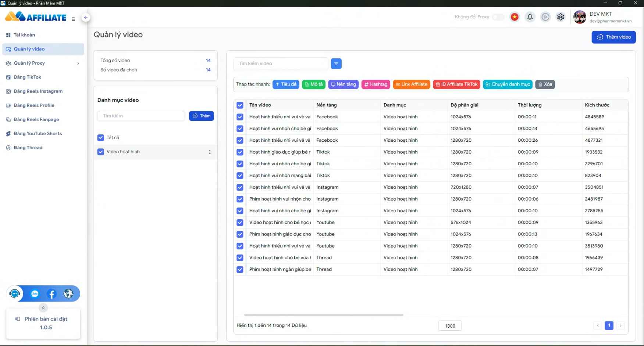The image size is (644, 346).
Task: Click the Tìm kiếm video search field
Action: tap(280, 64)
